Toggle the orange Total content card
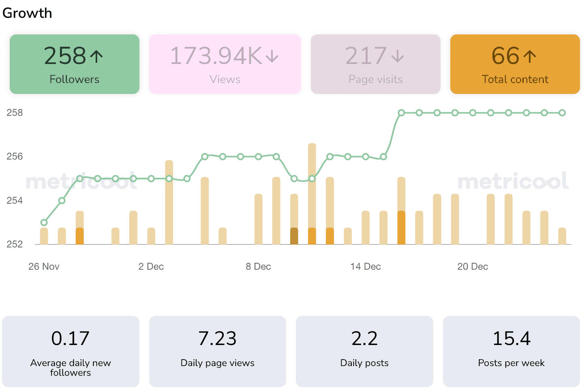Image resolution: width=582 pixels, height=392 pixels. pyautogui.click(x=515, y=64)
